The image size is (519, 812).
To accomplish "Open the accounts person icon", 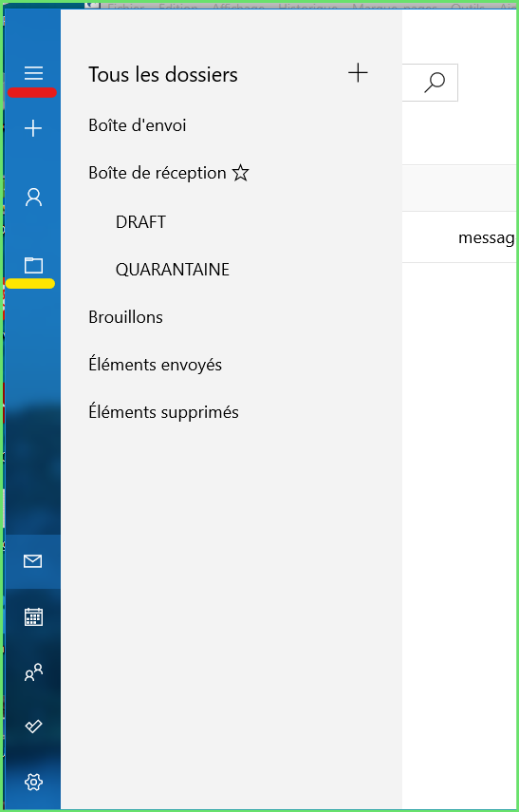I will click(33, 198).
